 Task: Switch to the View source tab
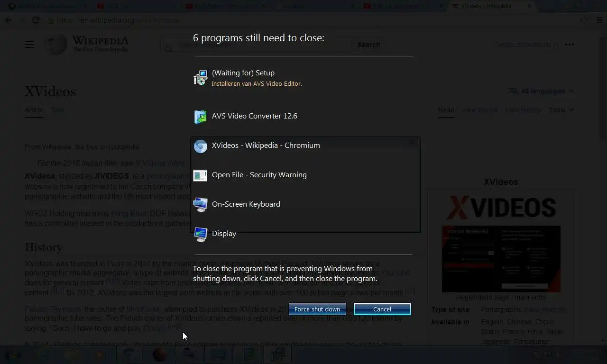480,110
